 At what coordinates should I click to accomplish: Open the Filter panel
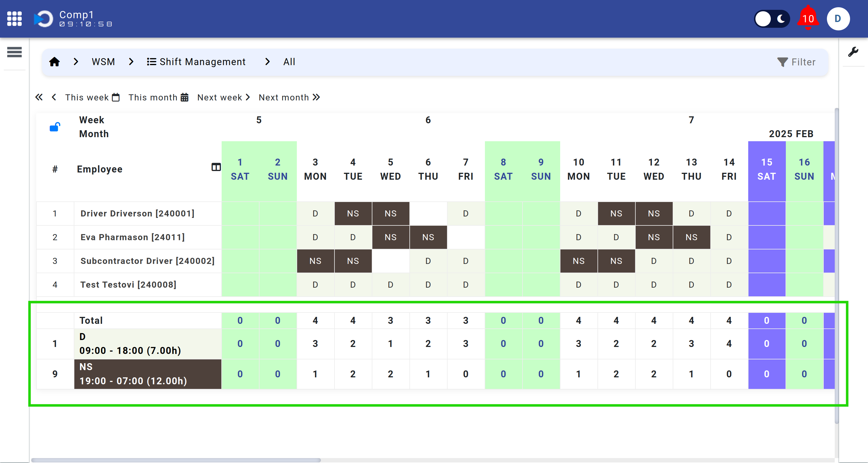click(797, 62)
